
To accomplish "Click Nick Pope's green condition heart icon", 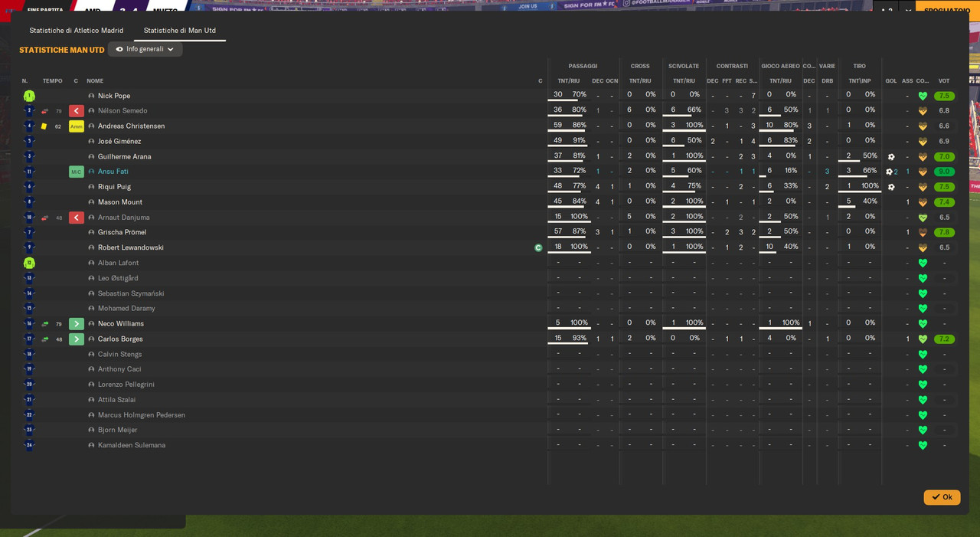I will (923, 97).
